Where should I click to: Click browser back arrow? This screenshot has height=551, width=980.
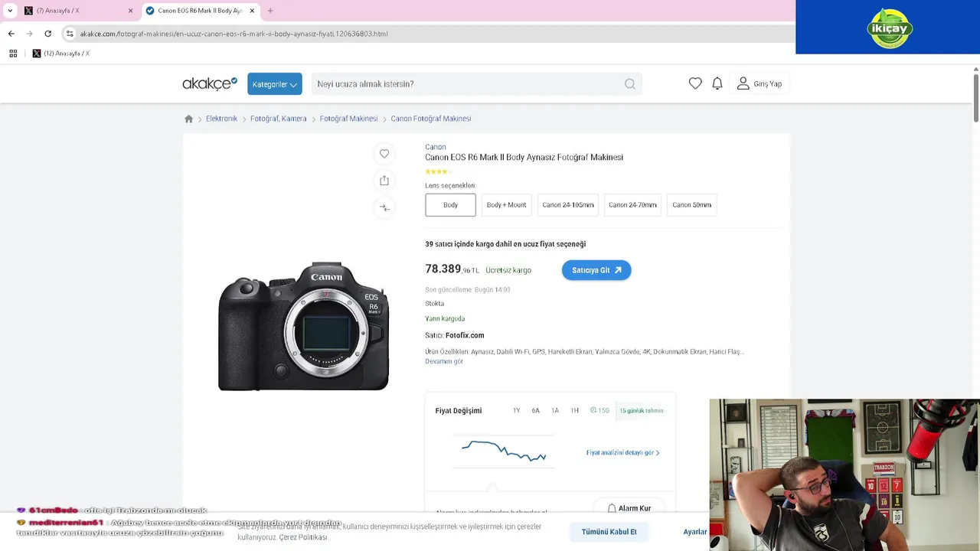tap(11, 34)
